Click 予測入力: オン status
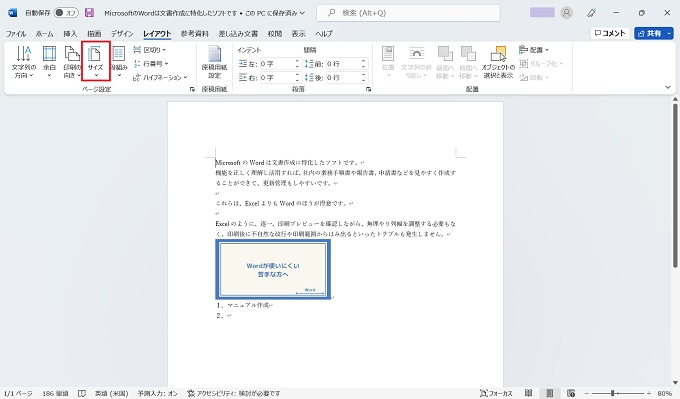This screenshot has width=680, height=399. pos(158,393)
